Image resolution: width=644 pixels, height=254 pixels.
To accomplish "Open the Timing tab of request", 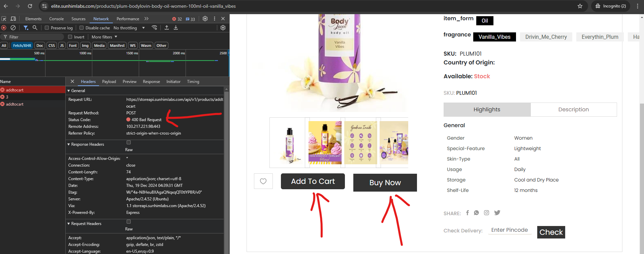I will (x=193, y=81).
